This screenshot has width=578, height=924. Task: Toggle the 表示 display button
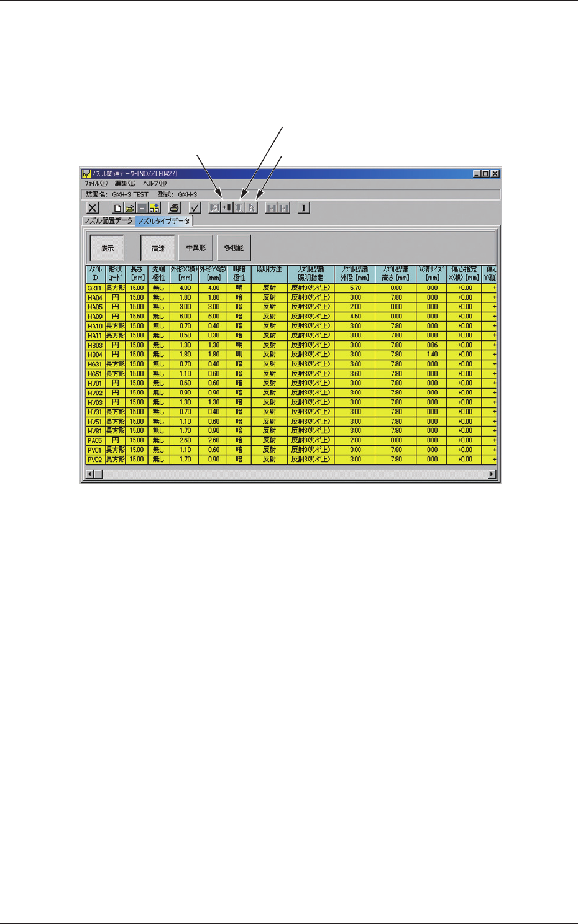pos(107,248)
